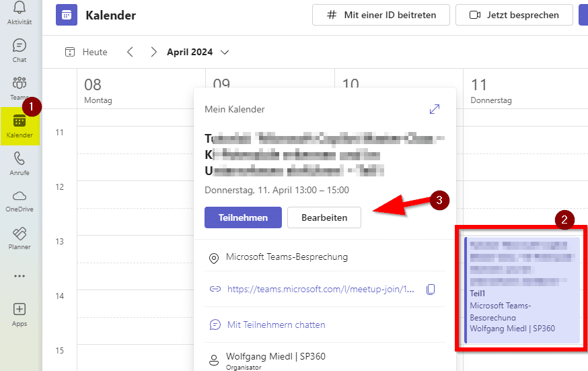This screenshot has height=371, width=588.
Task: Go to previous week arrow
Action: pos(131,52)
